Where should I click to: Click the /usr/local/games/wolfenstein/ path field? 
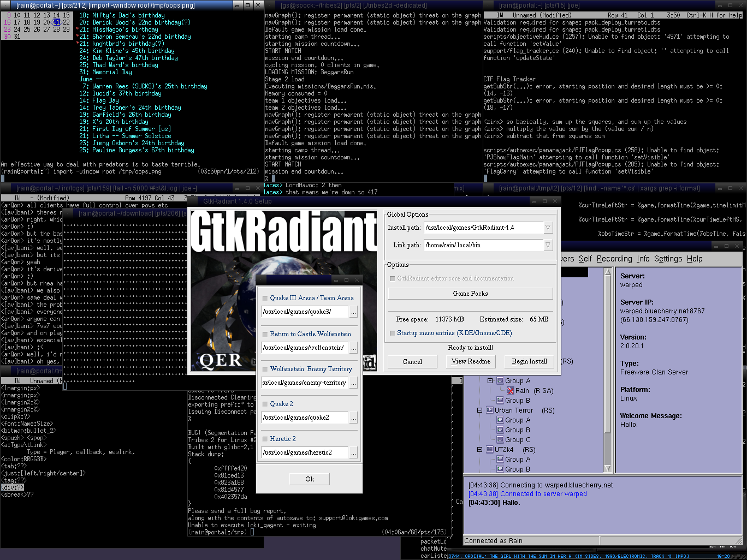pyautogui.click(x=305, y=348)
